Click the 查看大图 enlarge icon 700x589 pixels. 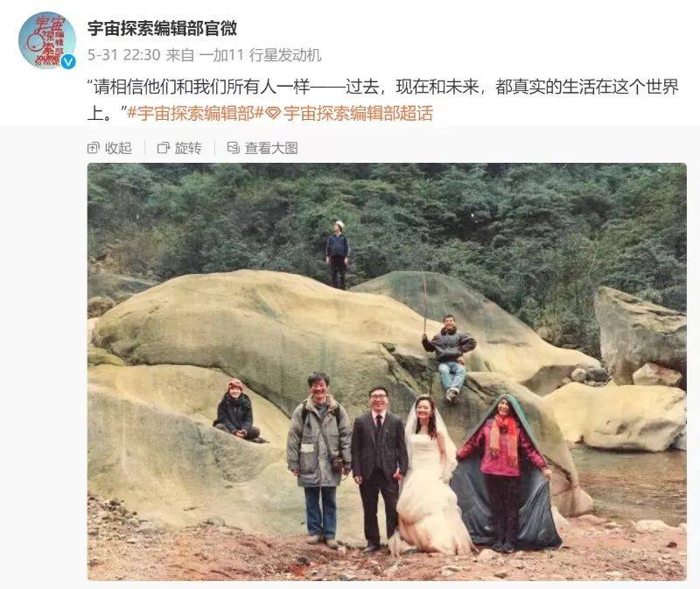[234, 147]
